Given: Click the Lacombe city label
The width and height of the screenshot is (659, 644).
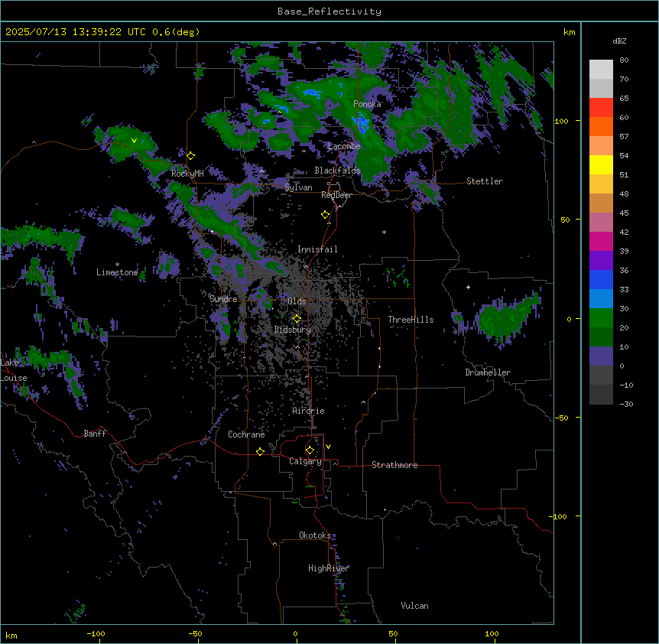Looking at the screenshot, I should point(344,146).
